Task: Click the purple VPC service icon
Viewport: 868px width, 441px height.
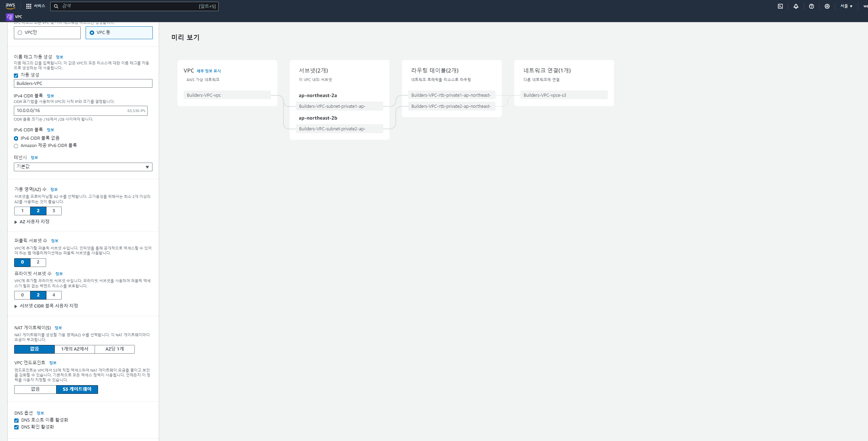Action: 10,17
